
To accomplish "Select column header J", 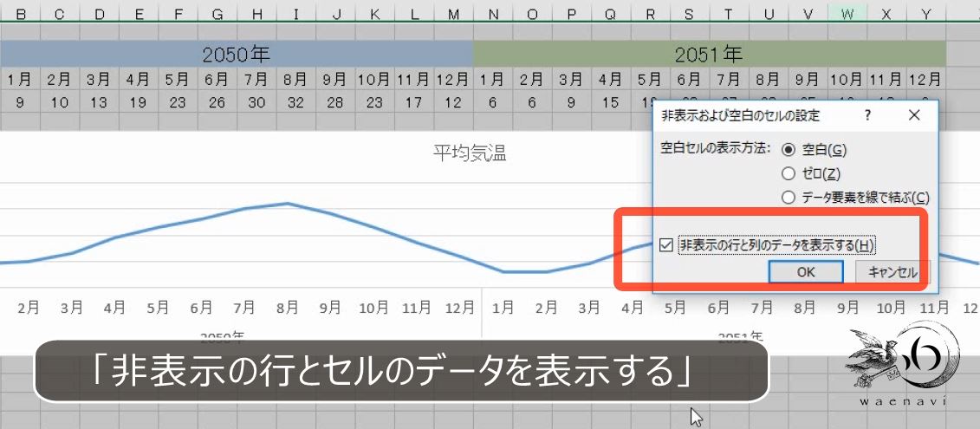I will 335,15.
